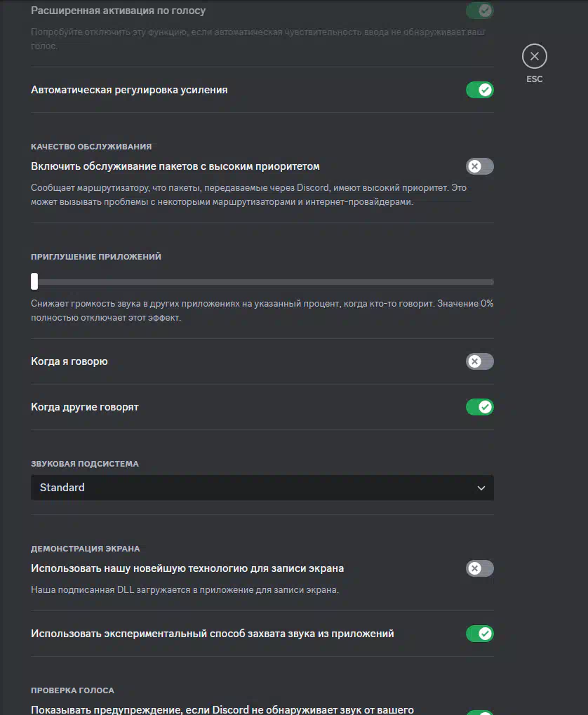
Task: Close settings with the X icon
Action: [535, 56]
